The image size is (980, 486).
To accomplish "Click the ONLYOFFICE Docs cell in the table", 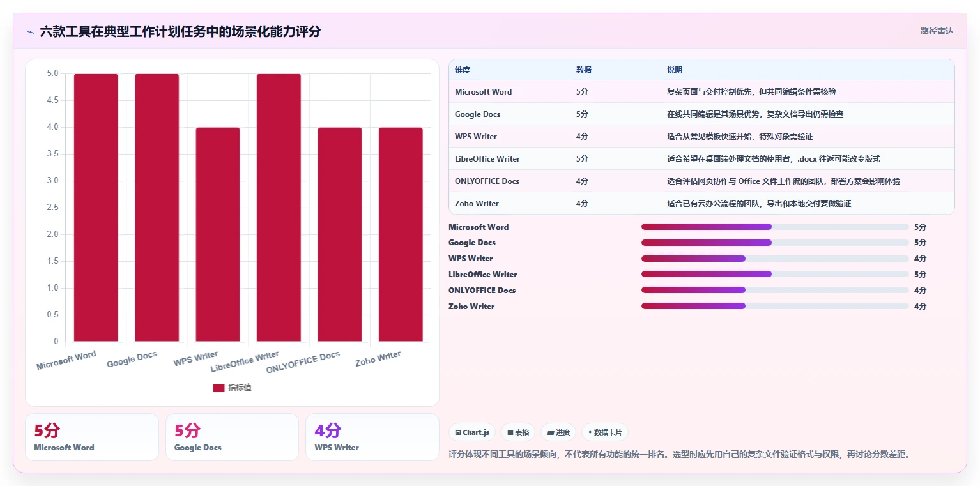I will pos(487,181).
